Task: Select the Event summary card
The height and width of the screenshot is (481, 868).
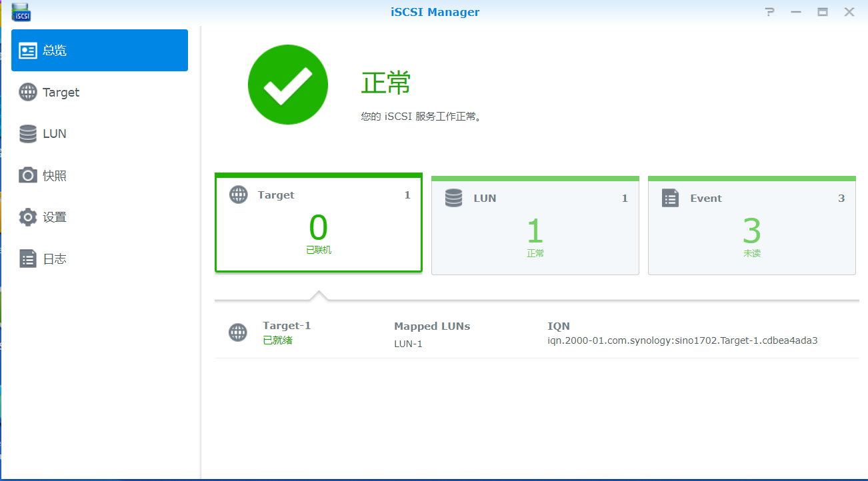Action: 751,226
